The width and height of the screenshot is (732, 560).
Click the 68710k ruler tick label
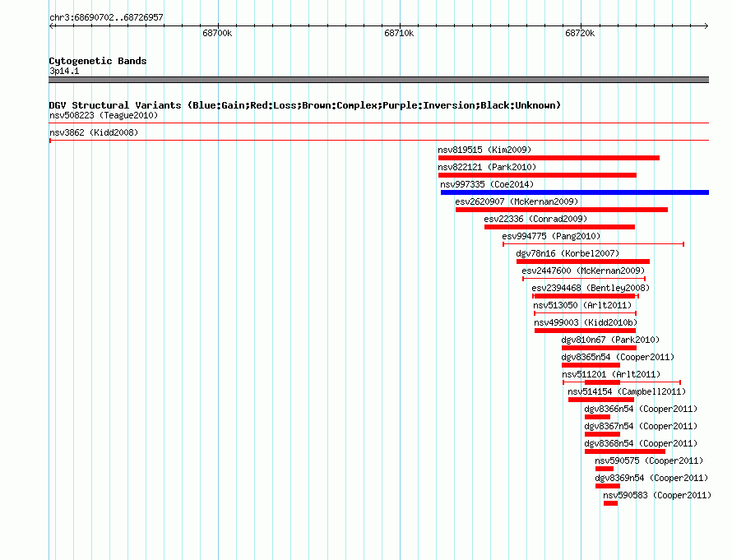(x=399, y=33)
